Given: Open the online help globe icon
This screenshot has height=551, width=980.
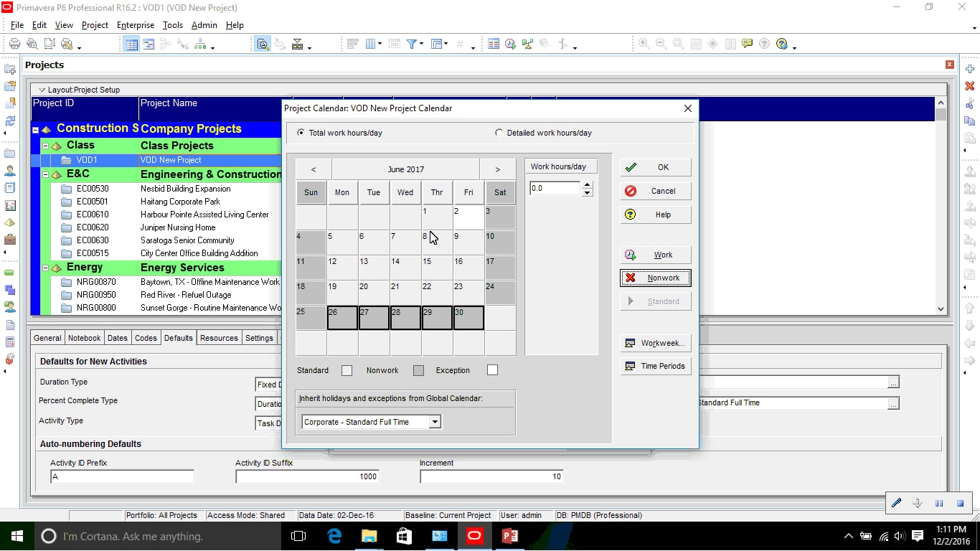Looking at the screenshot, I should [x=781, y=44].
